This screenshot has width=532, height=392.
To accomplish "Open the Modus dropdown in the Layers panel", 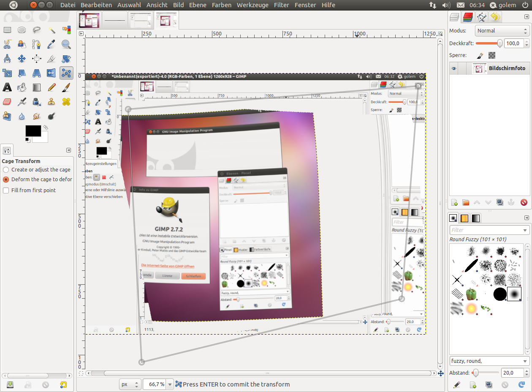I will 502,30.
